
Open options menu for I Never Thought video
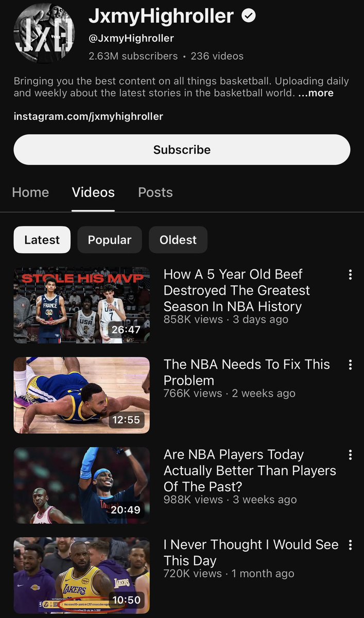tap(350, 545)
